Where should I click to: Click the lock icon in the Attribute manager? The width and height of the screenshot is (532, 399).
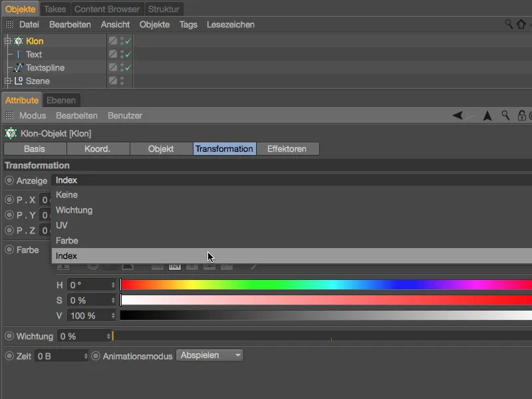[523, 115]
